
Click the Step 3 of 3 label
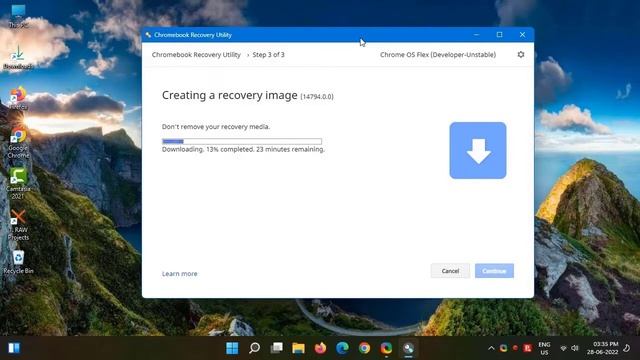[x=269, y=55]
